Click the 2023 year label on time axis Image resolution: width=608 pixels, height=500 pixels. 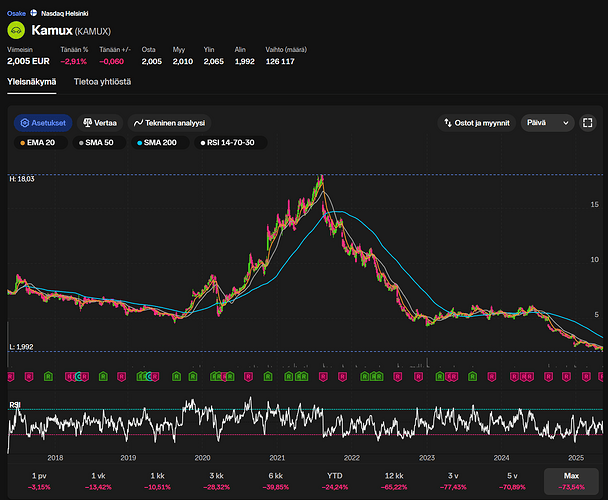pos(427,458)
